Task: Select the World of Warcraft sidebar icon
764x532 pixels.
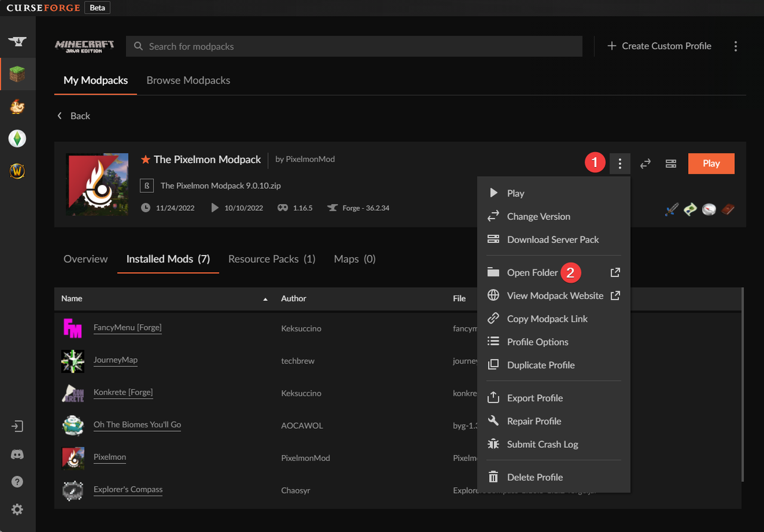Action: (17, 172)
